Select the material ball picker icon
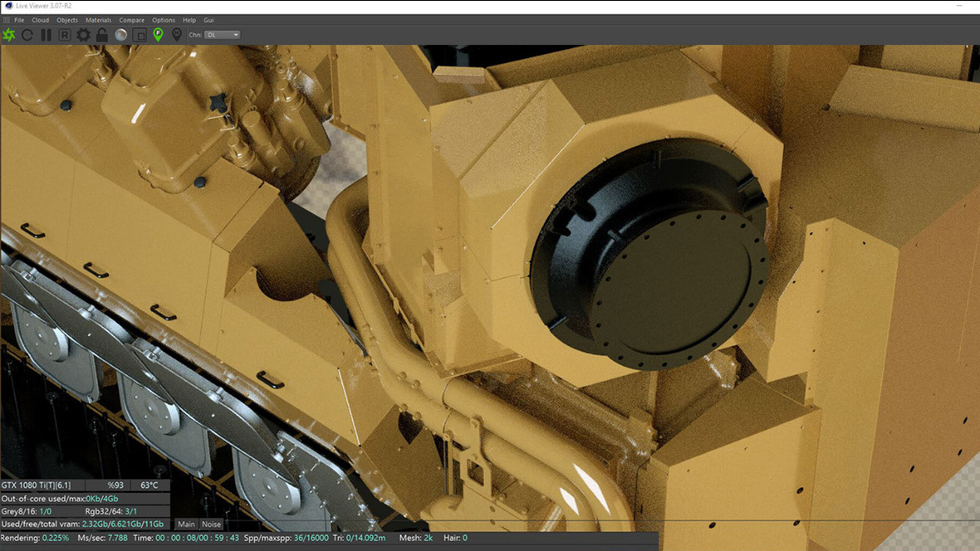Image resolution: width=980 pixels, height=551 pixels. tap(120, 35)
